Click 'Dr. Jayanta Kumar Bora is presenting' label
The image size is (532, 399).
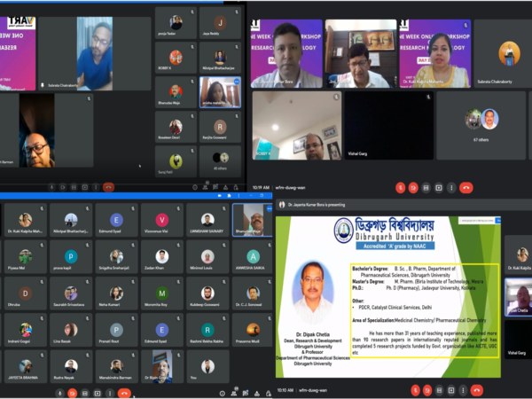(317, 205)
